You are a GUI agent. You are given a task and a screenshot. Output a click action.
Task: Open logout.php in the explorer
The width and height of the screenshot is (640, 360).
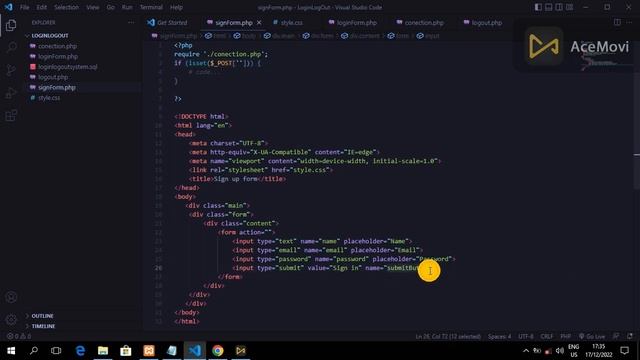53,77
